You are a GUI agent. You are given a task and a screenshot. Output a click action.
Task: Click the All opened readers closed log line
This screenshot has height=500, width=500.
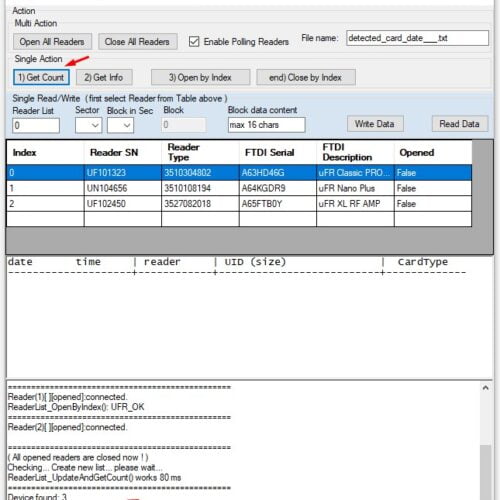click(x=78, y=457)
